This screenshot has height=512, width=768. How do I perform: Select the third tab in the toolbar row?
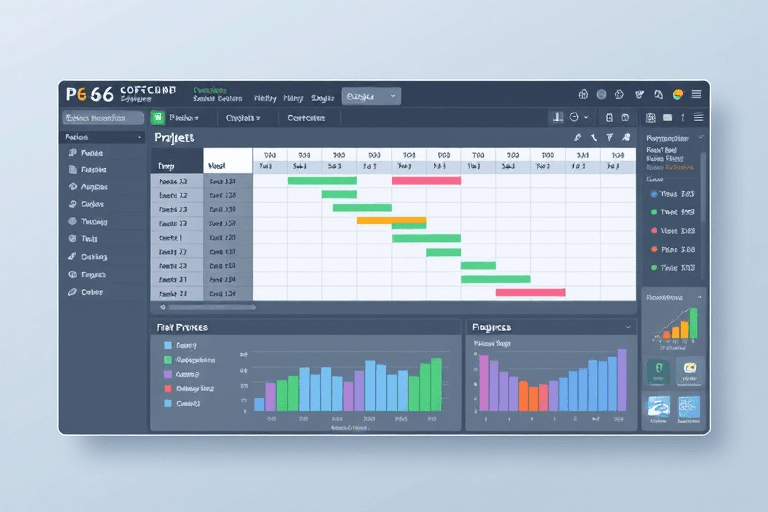[306, 117]
